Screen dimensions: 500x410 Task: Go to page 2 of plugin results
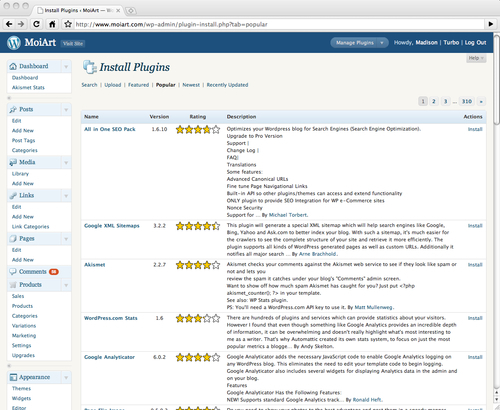click(434, 101)
